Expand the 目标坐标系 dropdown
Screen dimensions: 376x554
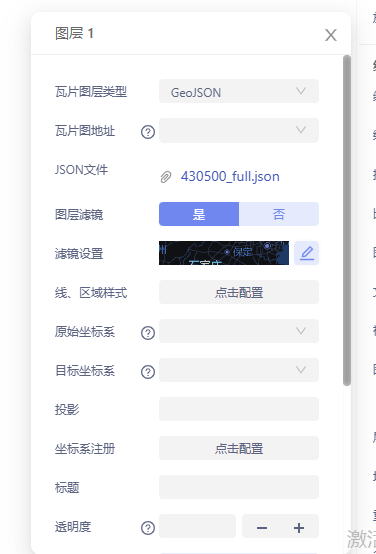coord(239,370)
